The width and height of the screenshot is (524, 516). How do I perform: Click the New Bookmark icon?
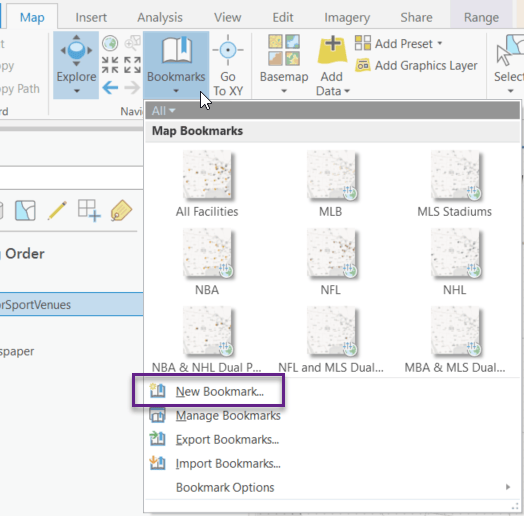tap(157, 391)
